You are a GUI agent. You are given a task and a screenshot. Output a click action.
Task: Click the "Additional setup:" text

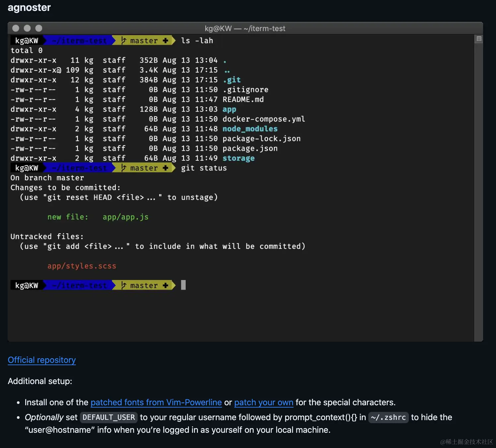(x=40, y=381)
